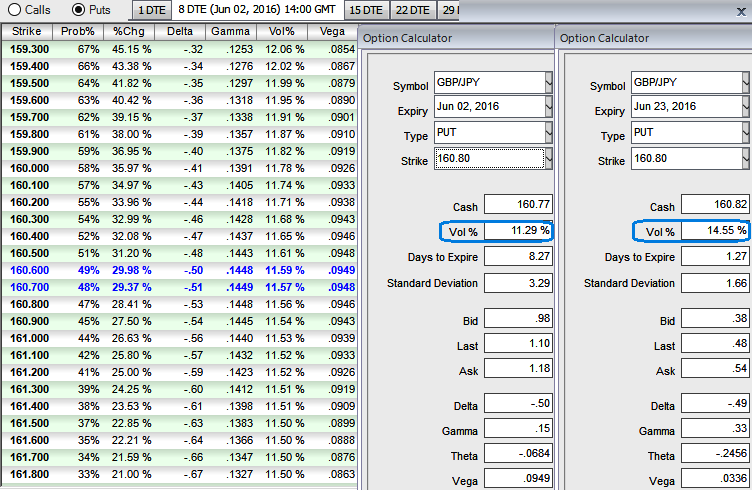Viewport: 752px width, 490px height.
Task: Click the Delta field showing -.50
Action: [518, 403]
